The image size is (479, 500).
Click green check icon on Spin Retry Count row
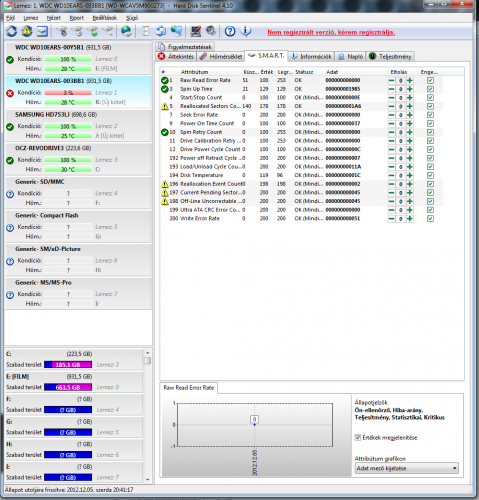point(164,132)
